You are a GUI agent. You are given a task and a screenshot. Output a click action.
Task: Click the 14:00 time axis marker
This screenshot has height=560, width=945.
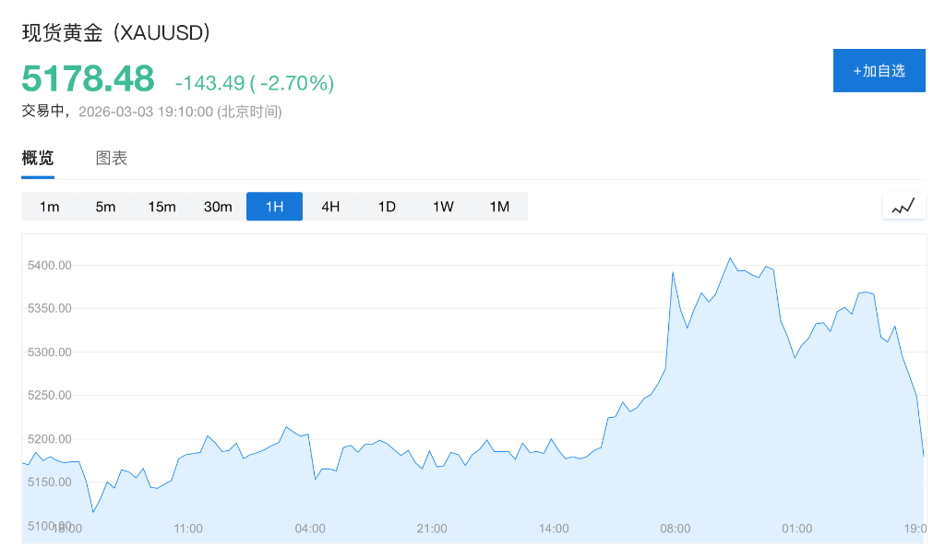(554, 529)
